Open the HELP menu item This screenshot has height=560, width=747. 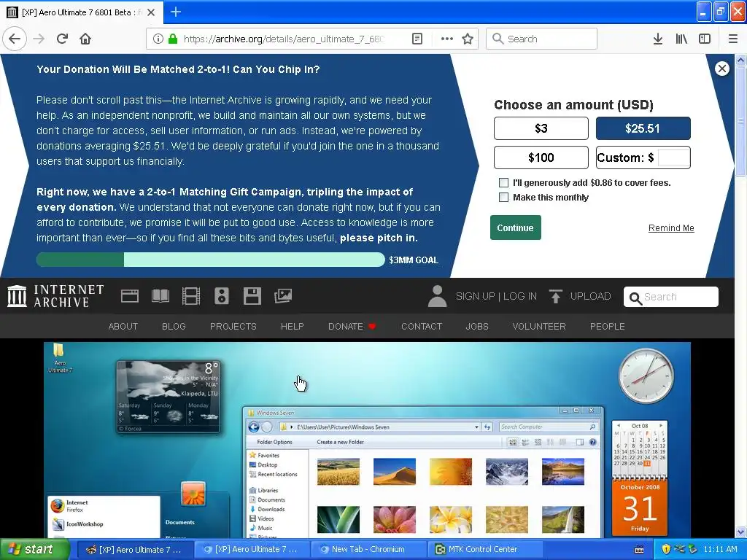[x=292, y=326]
